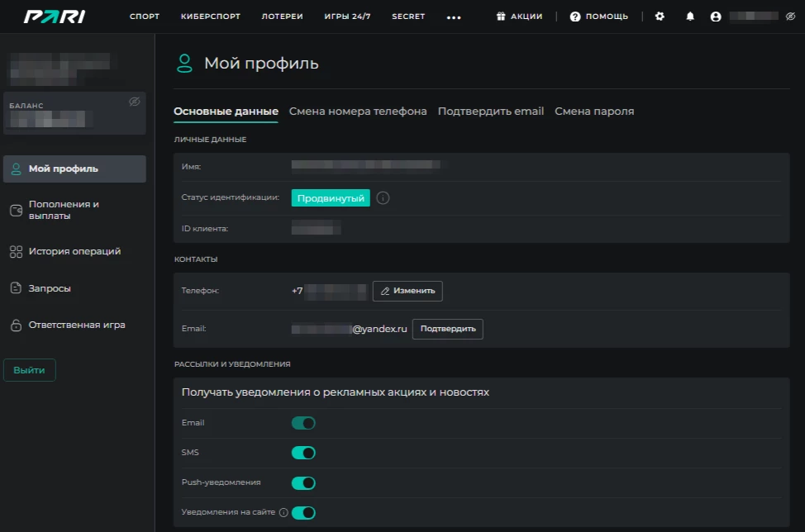This screenshot has height=532, width=805.
Task: Open Акции with the gift icon
Action: 519,17
